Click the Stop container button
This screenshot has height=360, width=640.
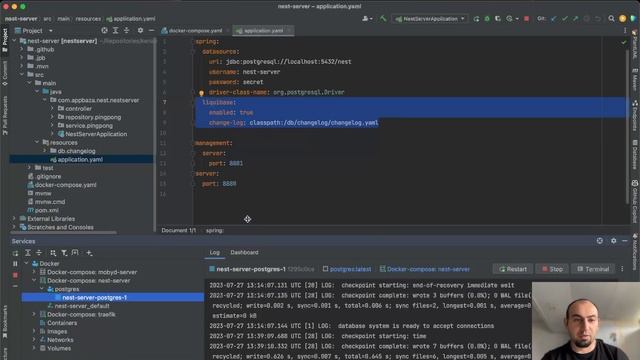pyautogui.click(x=552, y=269)
